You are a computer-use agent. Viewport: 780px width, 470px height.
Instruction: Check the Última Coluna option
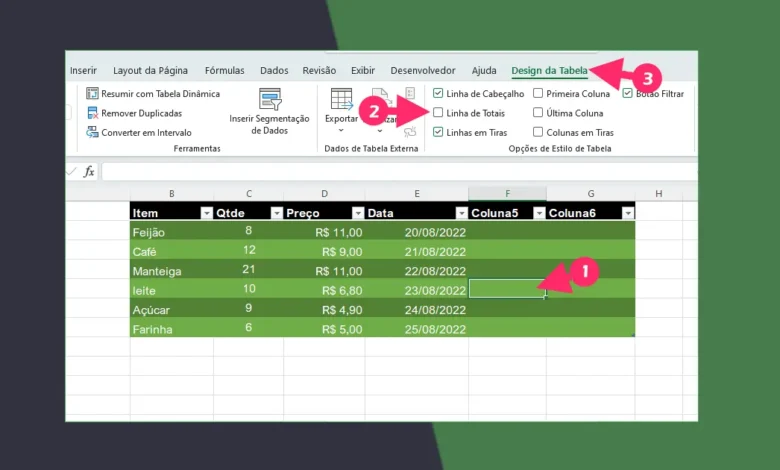tap(538, 113)
